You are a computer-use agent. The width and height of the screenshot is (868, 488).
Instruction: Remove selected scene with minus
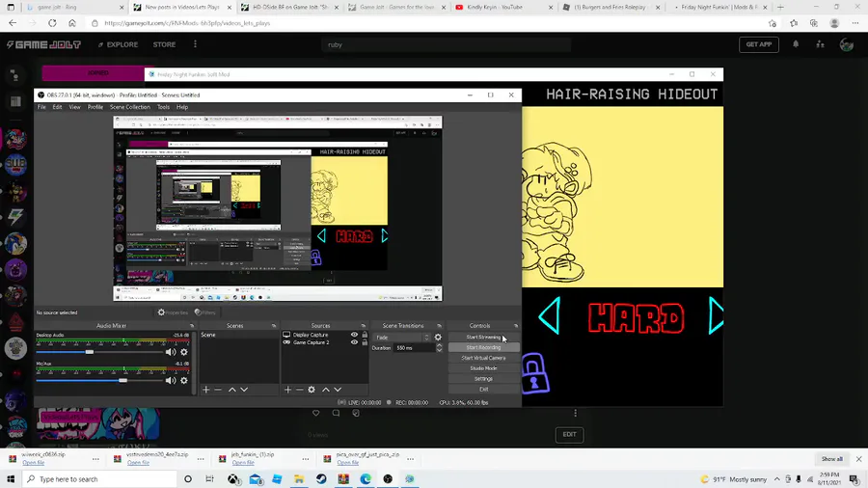point(218,390)
